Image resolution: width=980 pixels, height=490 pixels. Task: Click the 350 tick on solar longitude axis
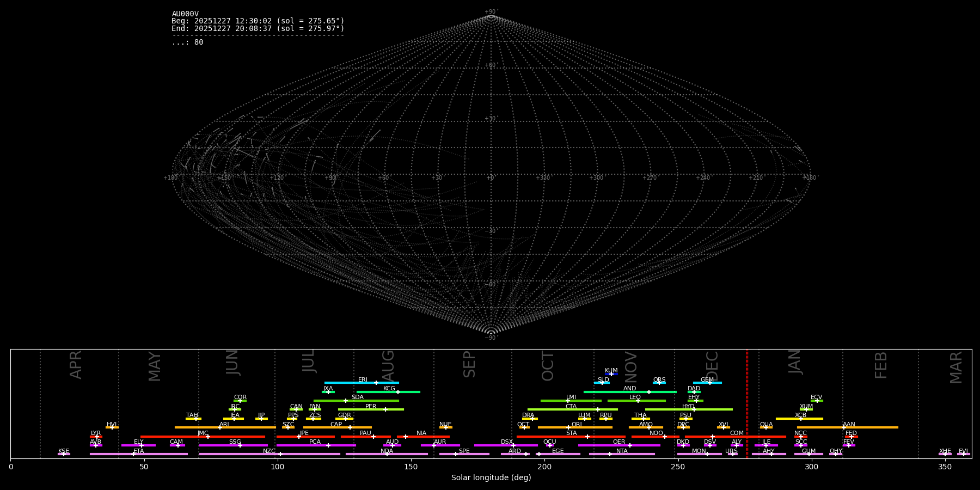[x=945, y=466]
